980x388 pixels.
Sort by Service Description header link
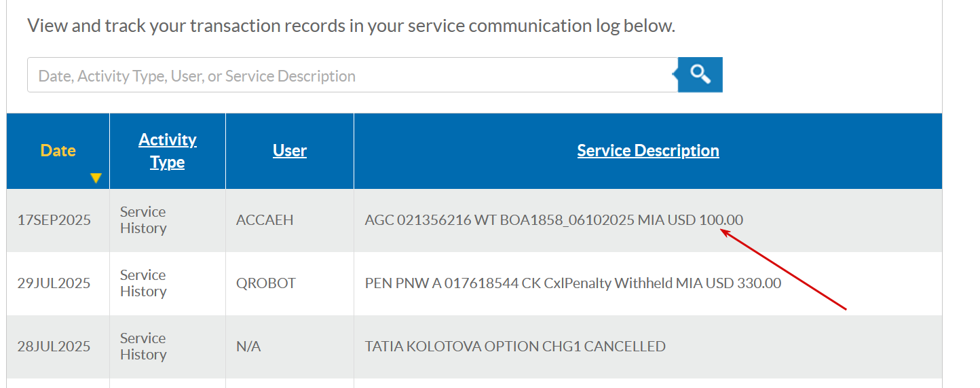647,150
